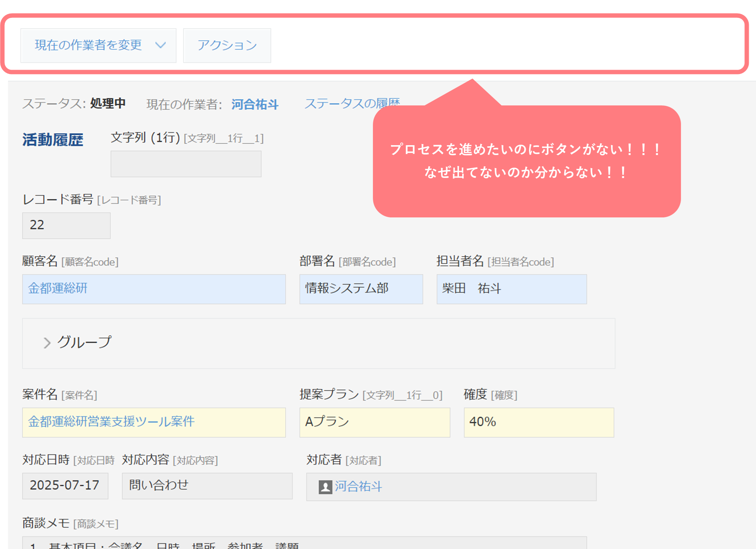Click the 対応日時 field 2025-07-17

click(65, 486)
